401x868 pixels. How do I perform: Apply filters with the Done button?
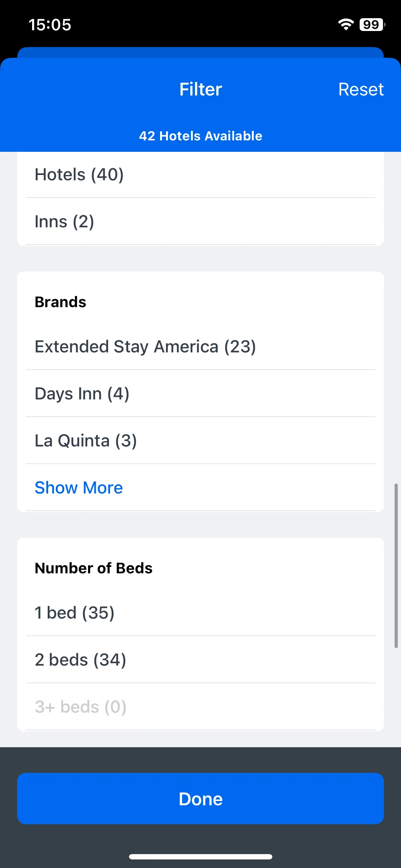(200, 799)
